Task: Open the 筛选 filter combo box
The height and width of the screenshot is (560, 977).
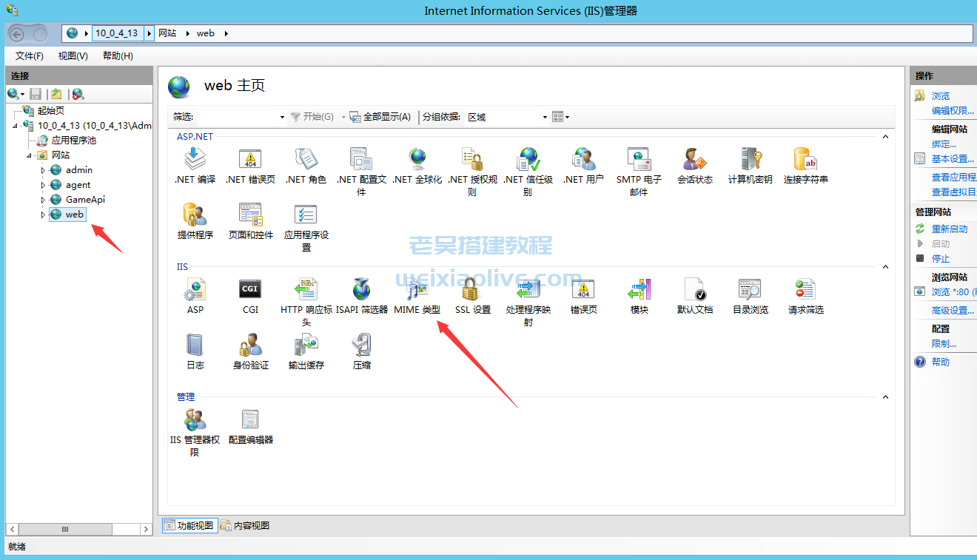Action: (241, 117)
